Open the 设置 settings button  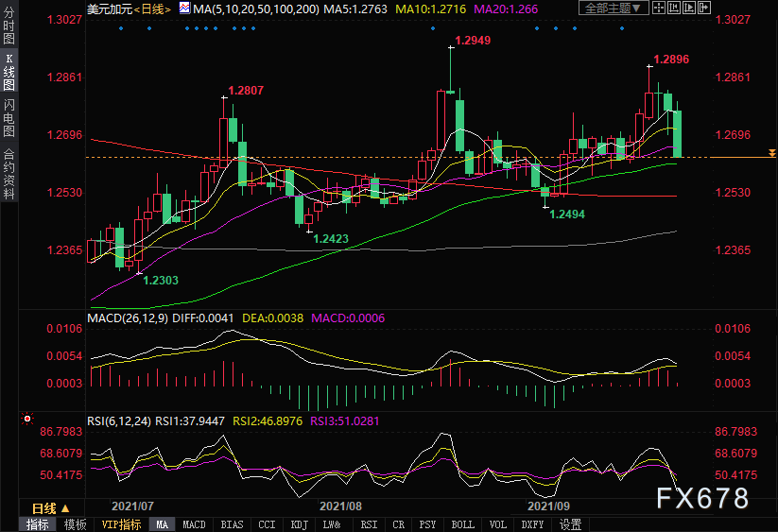coord(570,524)
